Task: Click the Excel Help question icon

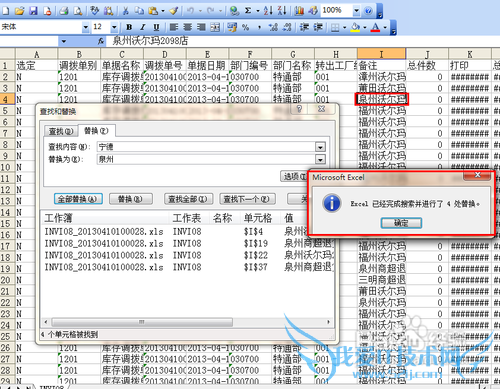Action: pyautogui.click(x=368, y=11)
